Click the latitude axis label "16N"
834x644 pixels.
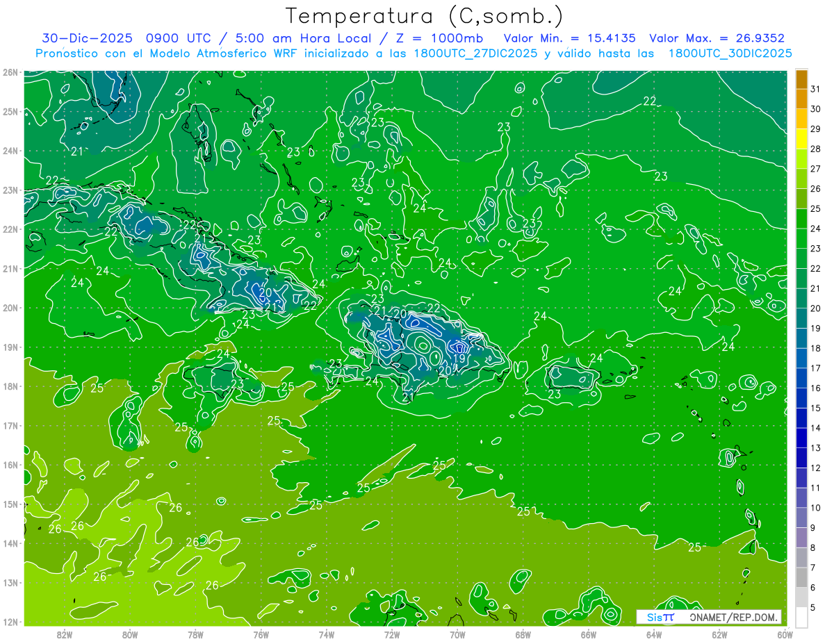10,465
